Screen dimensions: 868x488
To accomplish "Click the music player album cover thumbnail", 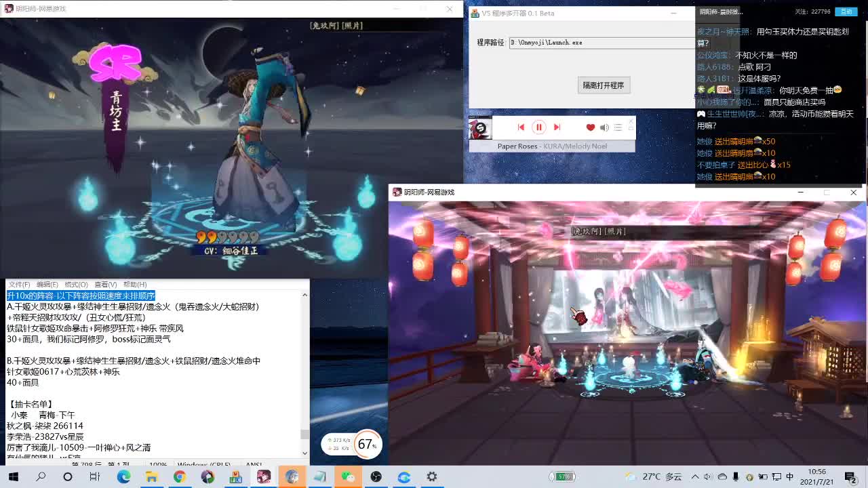I will point(481,128).
